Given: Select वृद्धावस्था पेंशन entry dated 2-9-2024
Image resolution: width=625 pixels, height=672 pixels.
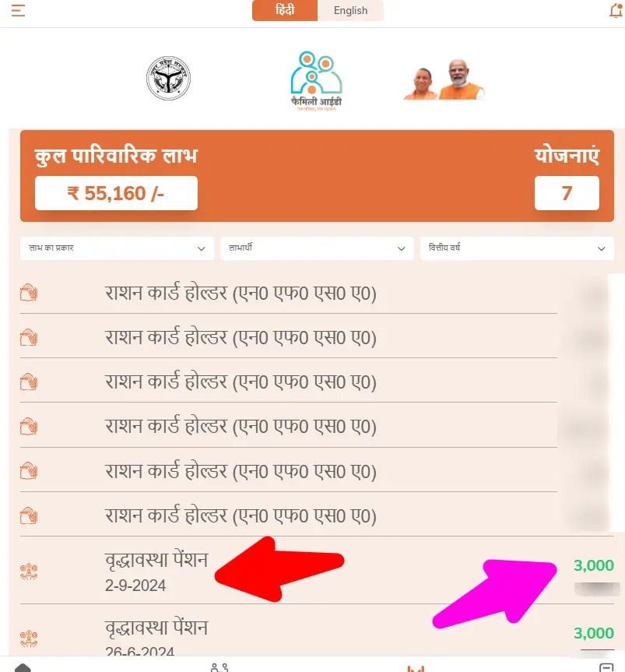Looking at the screenshot, I should [317, 571].
